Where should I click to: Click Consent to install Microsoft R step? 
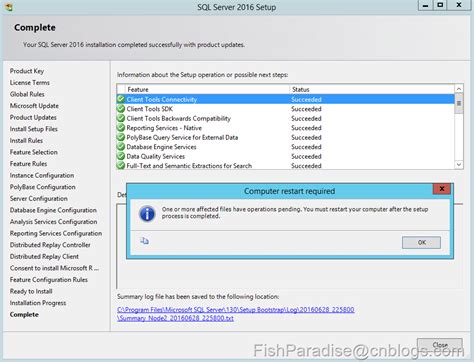coord(54,268)
